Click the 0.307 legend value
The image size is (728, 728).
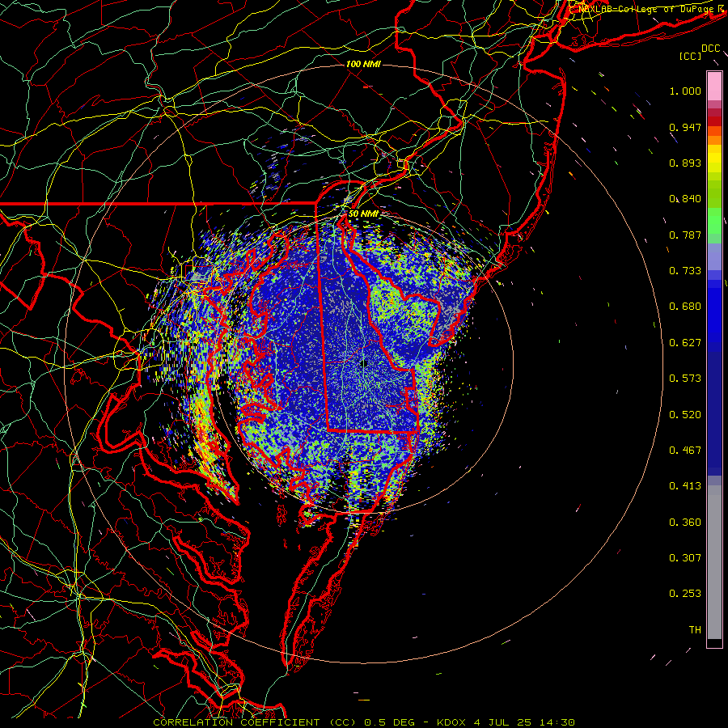(685, 558)
